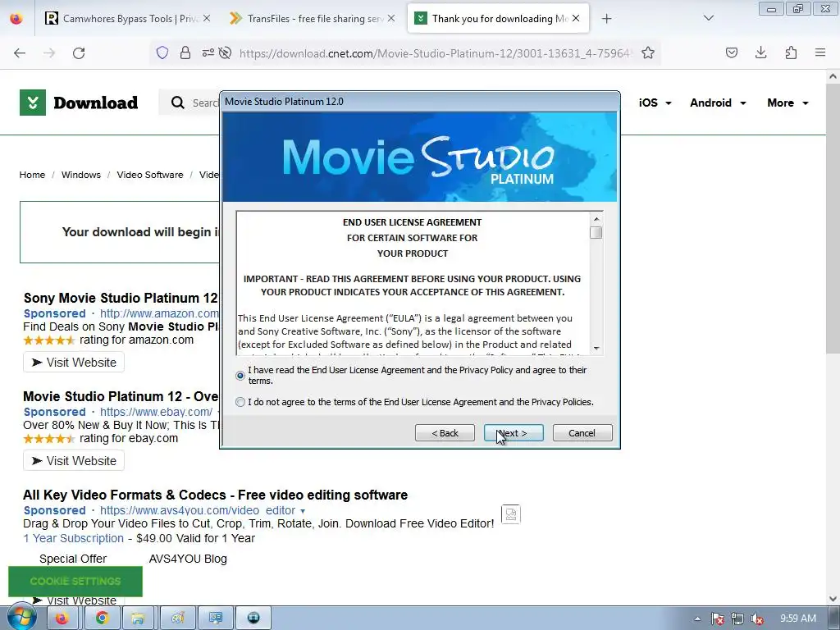Open the Extensions puzzle icon

pos(791,52)
